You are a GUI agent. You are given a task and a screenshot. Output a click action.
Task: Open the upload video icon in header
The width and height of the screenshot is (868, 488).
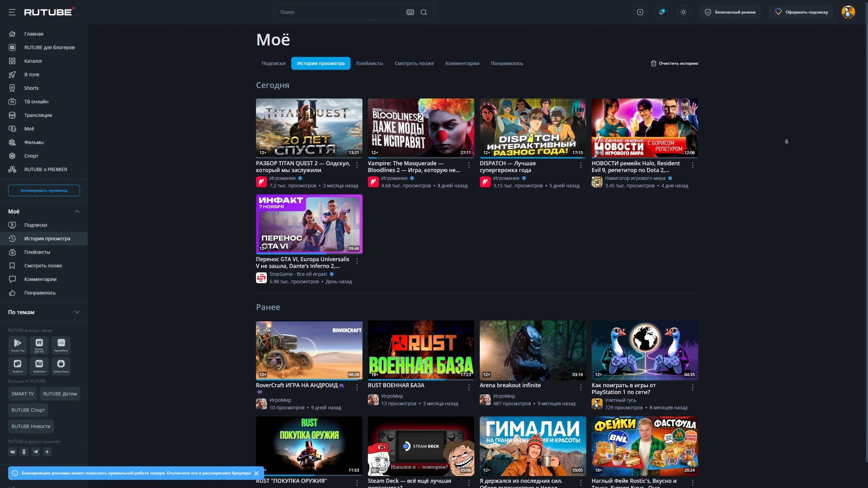point(640,12)
